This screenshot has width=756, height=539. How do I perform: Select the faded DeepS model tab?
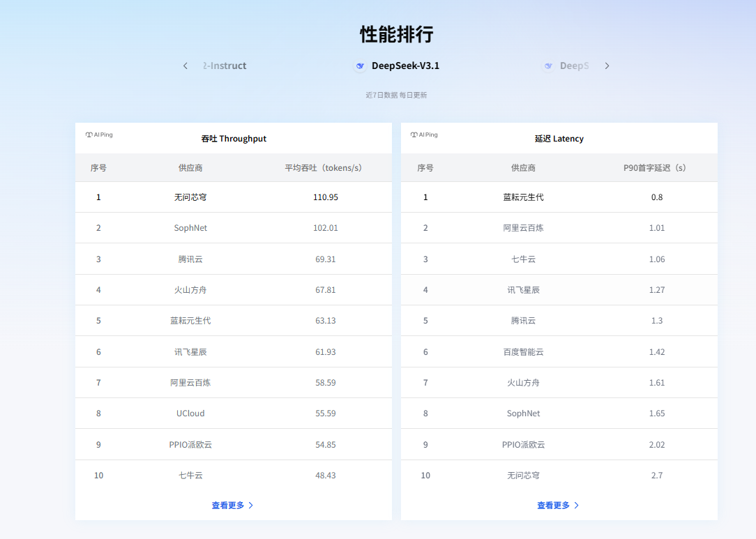[574, 66]
